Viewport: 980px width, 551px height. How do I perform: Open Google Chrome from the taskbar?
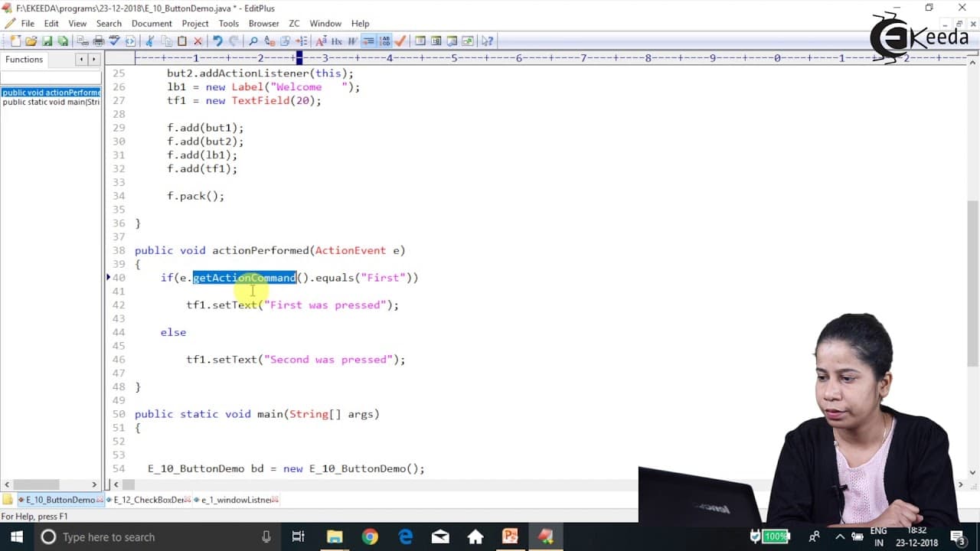tap(370, 536)
